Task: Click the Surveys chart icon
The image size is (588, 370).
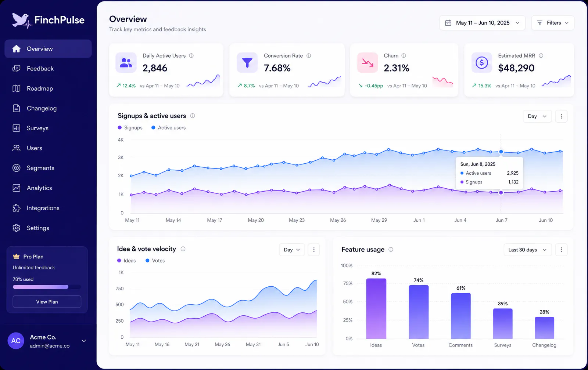Action: pyautogui.click(x=16, y=128)
